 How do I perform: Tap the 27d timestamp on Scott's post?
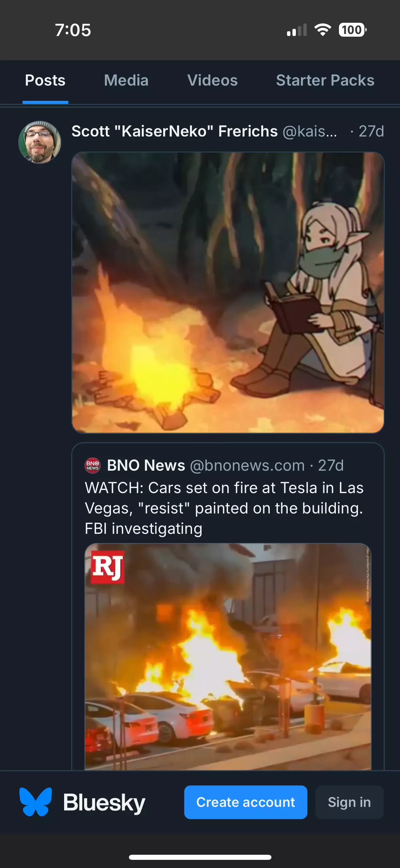(371, 131)
